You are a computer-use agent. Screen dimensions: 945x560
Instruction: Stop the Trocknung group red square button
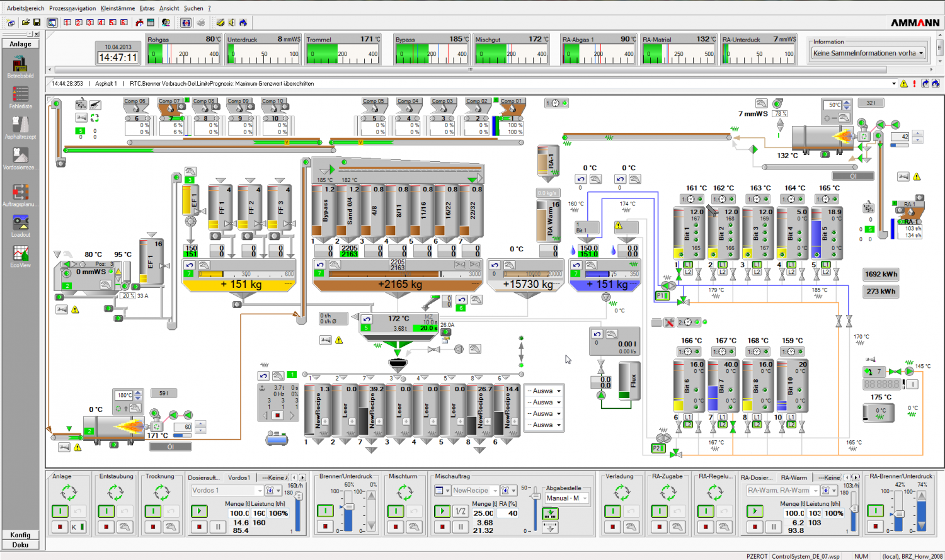153,527
